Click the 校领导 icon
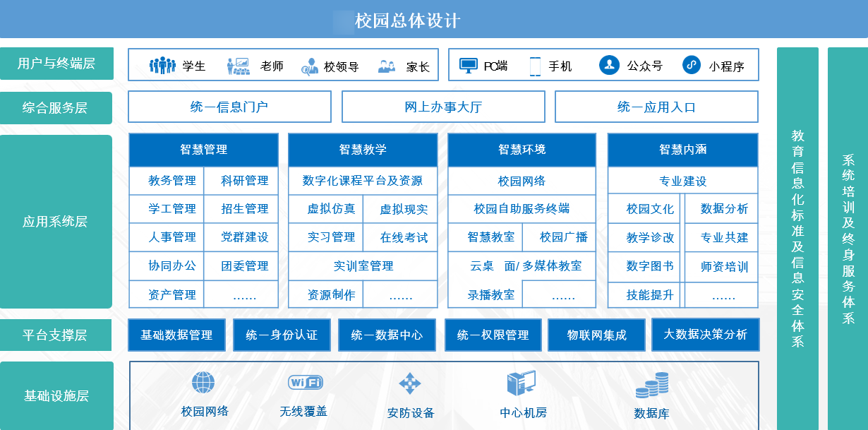Screen dimensions: 868x430 310,66
